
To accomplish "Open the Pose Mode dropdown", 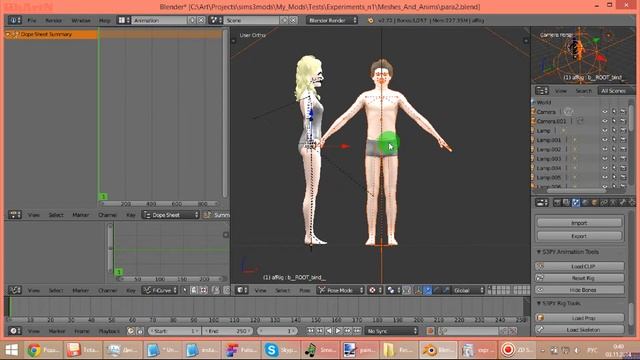I will (340, 290).
